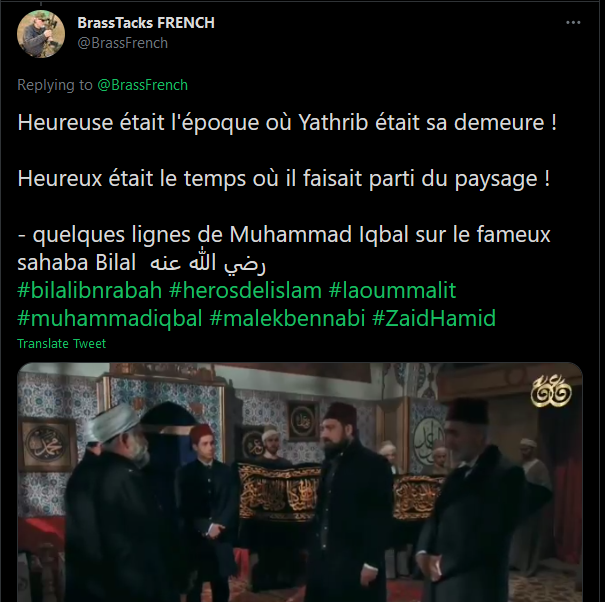Click the gold calligraphy logo on video

551,391
